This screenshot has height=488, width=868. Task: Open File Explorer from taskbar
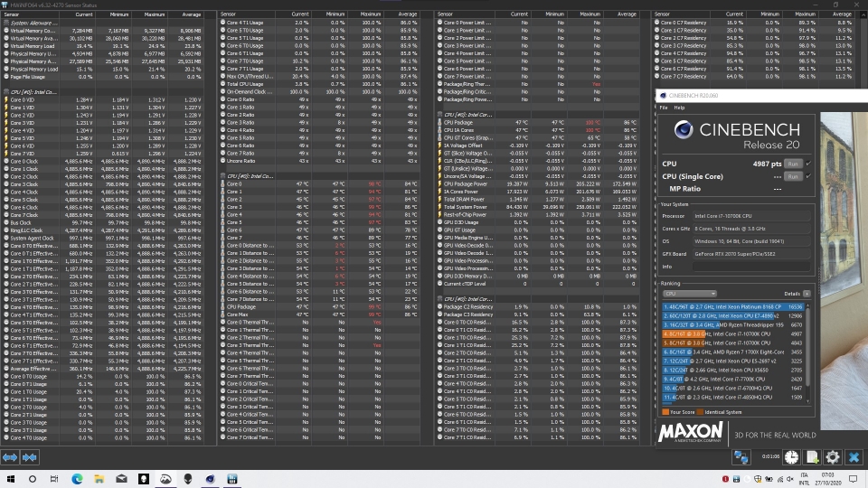(99, 479)
